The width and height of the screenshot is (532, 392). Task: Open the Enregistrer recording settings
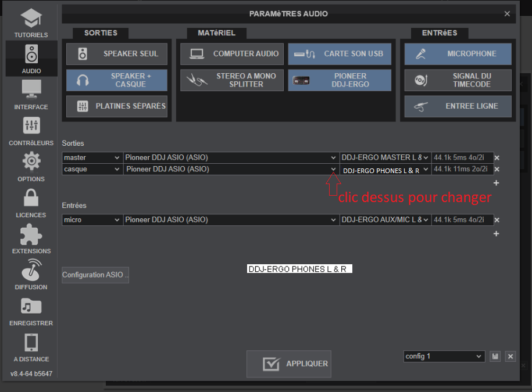pyautogui.click(x=31, y=311)
